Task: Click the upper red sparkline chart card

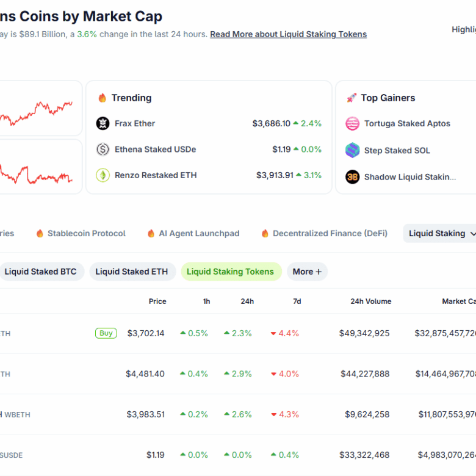Action: click(x=41, y=108)
